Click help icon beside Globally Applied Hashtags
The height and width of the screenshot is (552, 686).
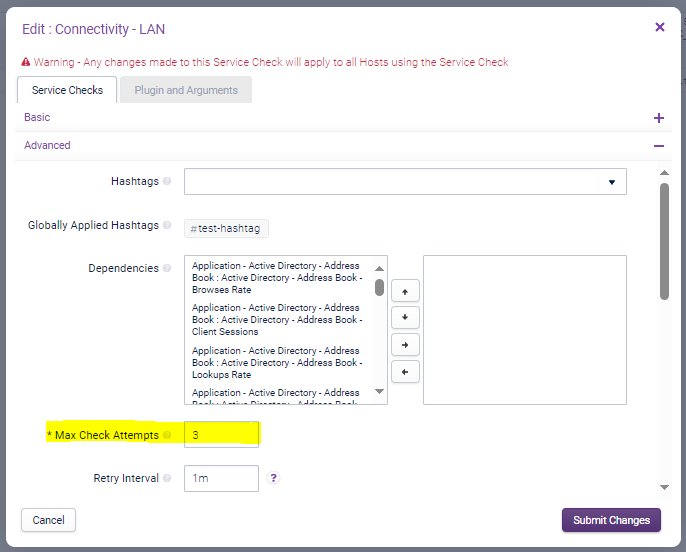(167, 226)
